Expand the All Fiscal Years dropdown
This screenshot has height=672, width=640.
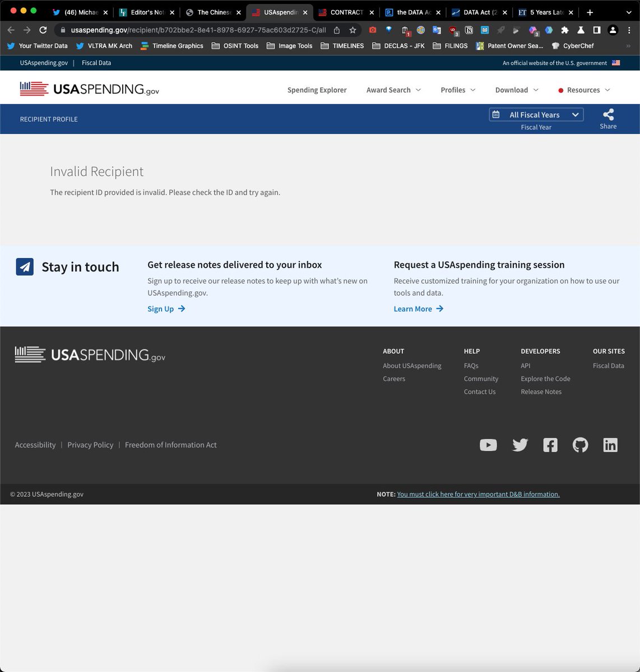[x=536, y=115]
